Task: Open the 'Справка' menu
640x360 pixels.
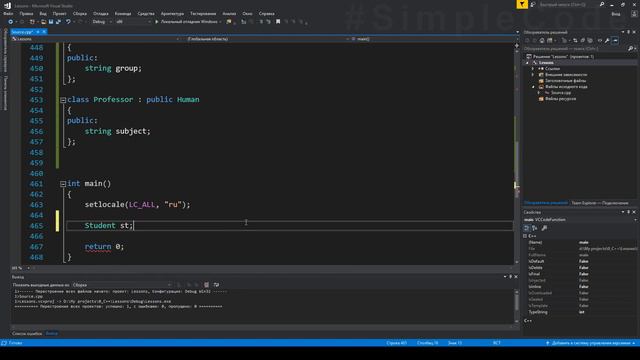Action: [267, 13]
